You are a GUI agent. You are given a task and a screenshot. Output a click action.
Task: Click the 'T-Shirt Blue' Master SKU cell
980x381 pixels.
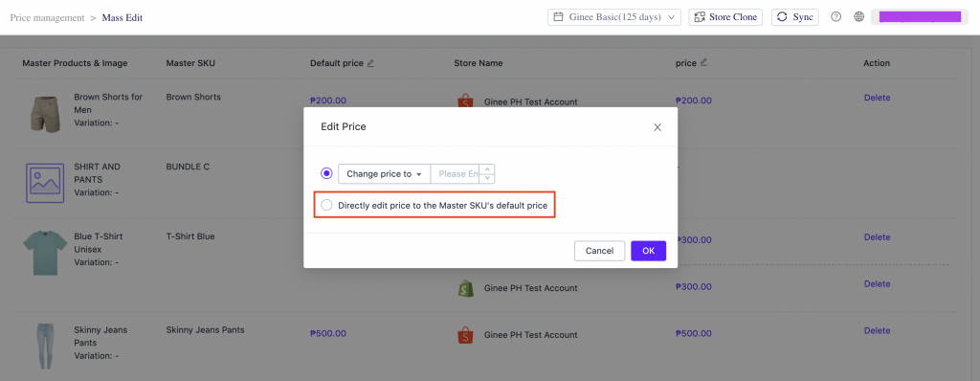[190, 236]
